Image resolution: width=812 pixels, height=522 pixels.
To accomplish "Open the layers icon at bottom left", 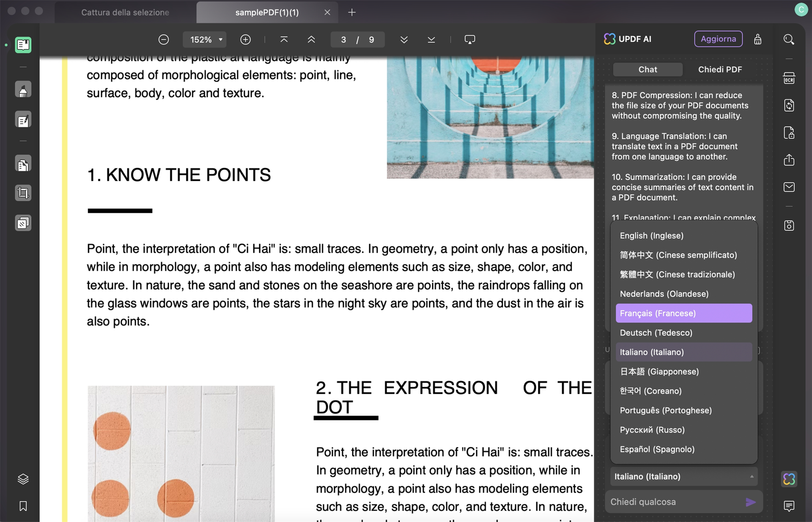I will (x=23, y=479).
